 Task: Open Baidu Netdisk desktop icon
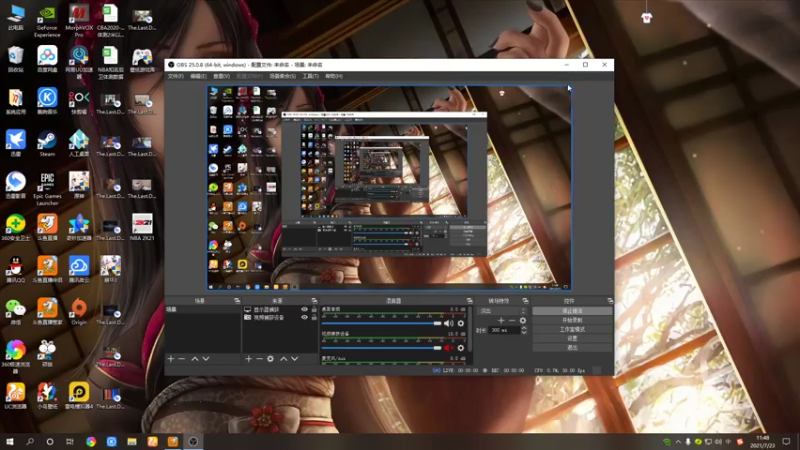pos(47,59)
